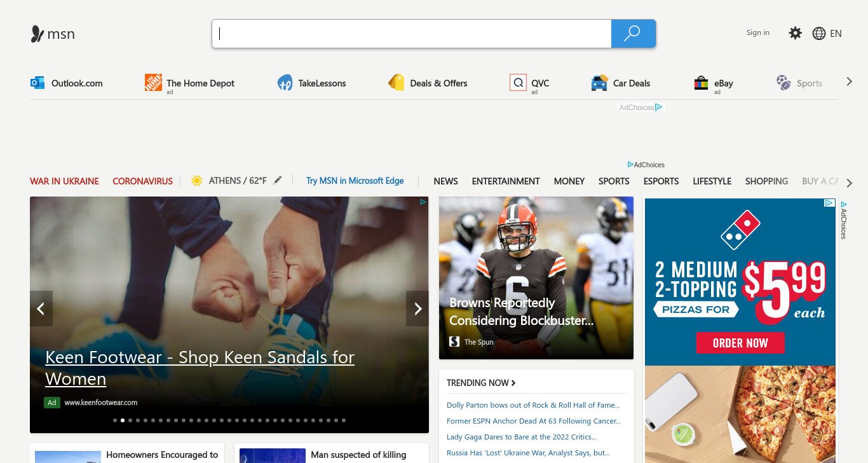Read Former ESPN Anchor Dead trending story
868x463 pixels.
tap(534, 421)
